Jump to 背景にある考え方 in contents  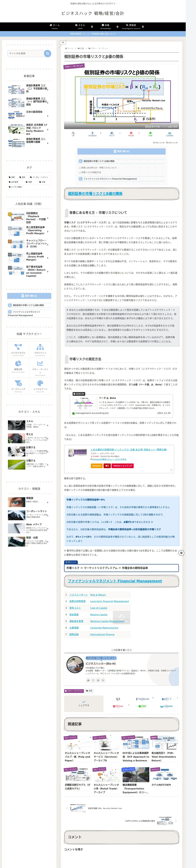[x=99, y=168]
